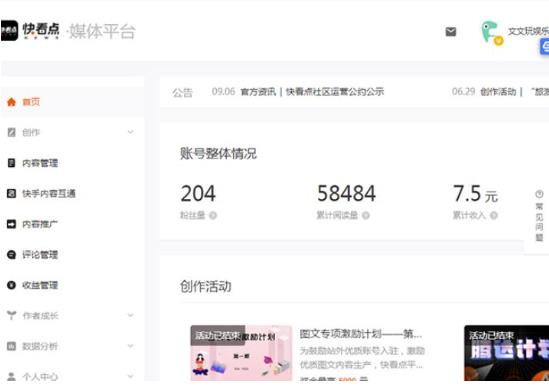Image resolution: width=549 pixels, height=387 pixels.
Task: Open the 图文专项激励计划 activity thumbnail
Action: tap(241, 353)
